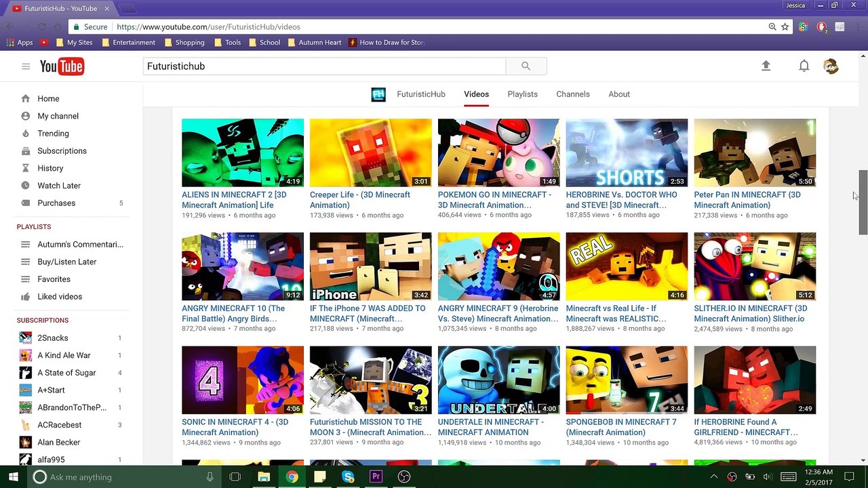The height and width of the screenshot is (488, 868).
Task: Play the 'ALIENS IN MINECRAFT 2' thumbnail
Action: coord(243,153)
